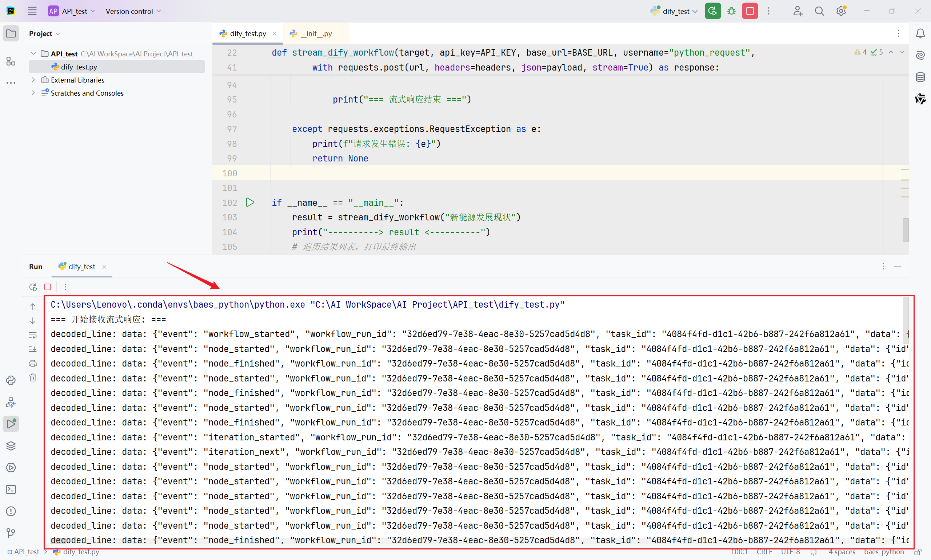The image size is (931, 560).
Task: Click the editor vertical scrollbar thumb
Action: (x=906, y=229)
